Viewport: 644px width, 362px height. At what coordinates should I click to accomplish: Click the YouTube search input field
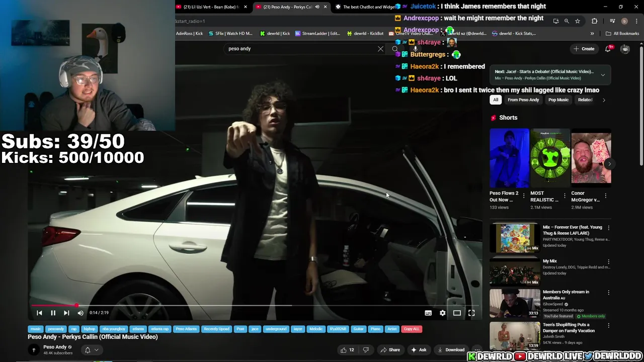(x=299, y=49)
